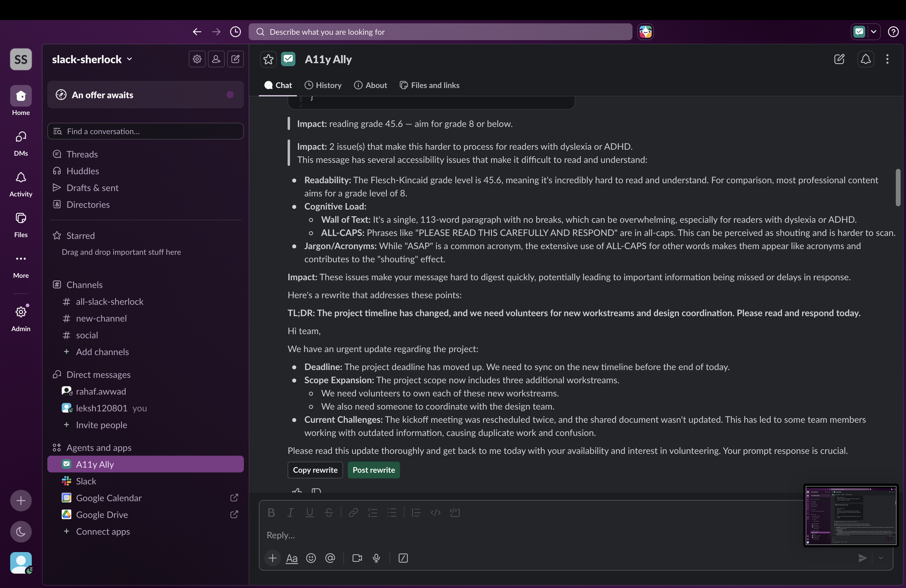Viewport: 906px width, 588px height.
Task: Open notification bell for A11y Ally
Action: tap(865, 59)
